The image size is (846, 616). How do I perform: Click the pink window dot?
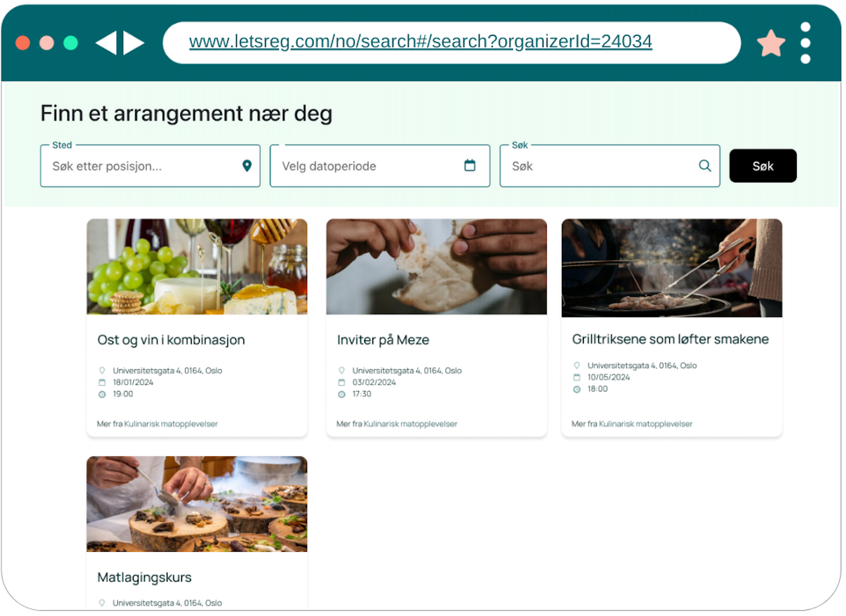tap(47, 43)
